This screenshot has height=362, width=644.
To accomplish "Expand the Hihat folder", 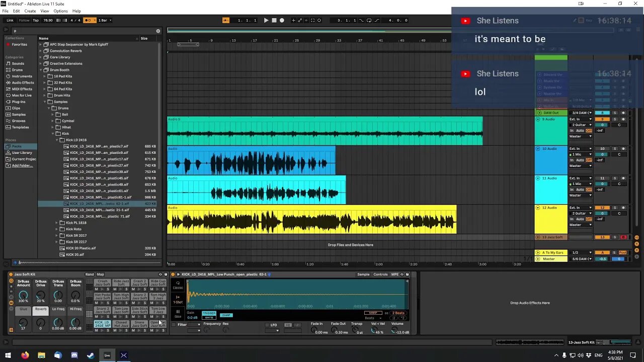I will [x=53, y=127].
